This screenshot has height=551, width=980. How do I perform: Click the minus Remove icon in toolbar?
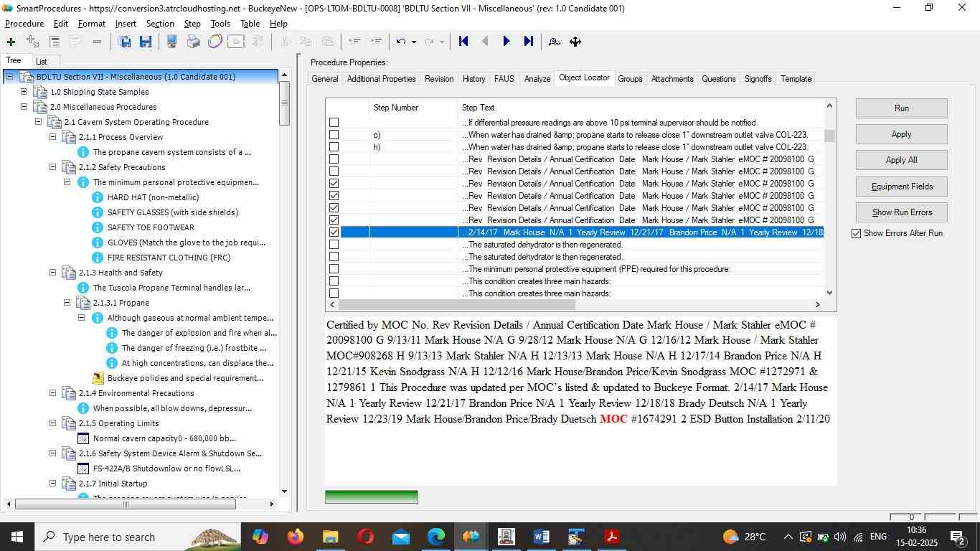pyautogui.click(x=97, y=42)
